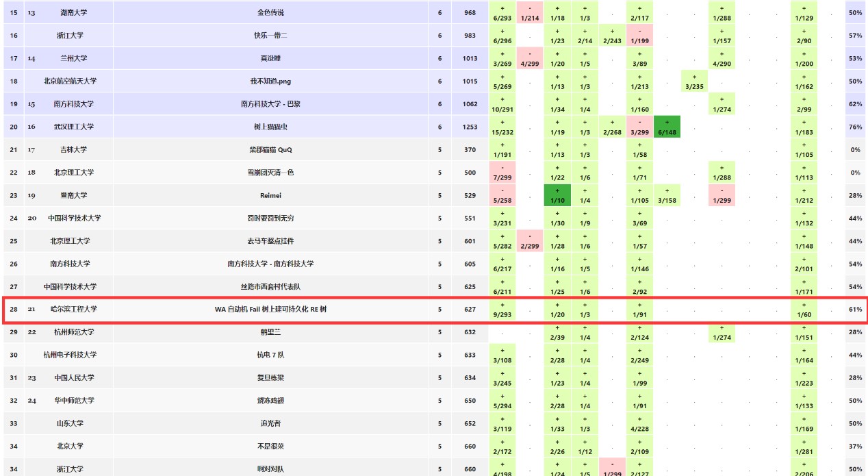Select the red failed 7/299 cell
The image size is (868, 476).
[502, 173]
